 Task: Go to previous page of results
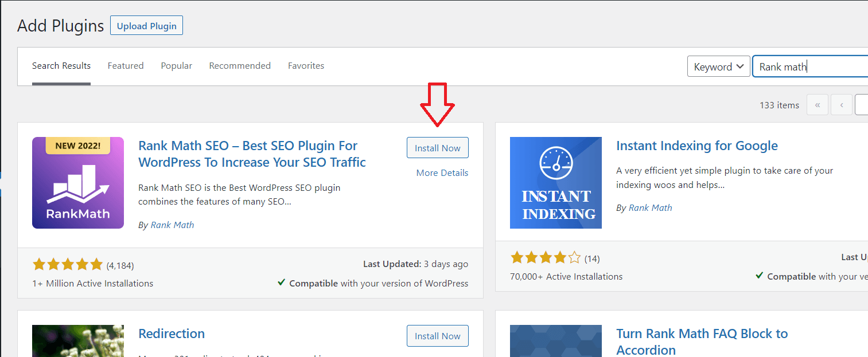[x=842, y=105]
